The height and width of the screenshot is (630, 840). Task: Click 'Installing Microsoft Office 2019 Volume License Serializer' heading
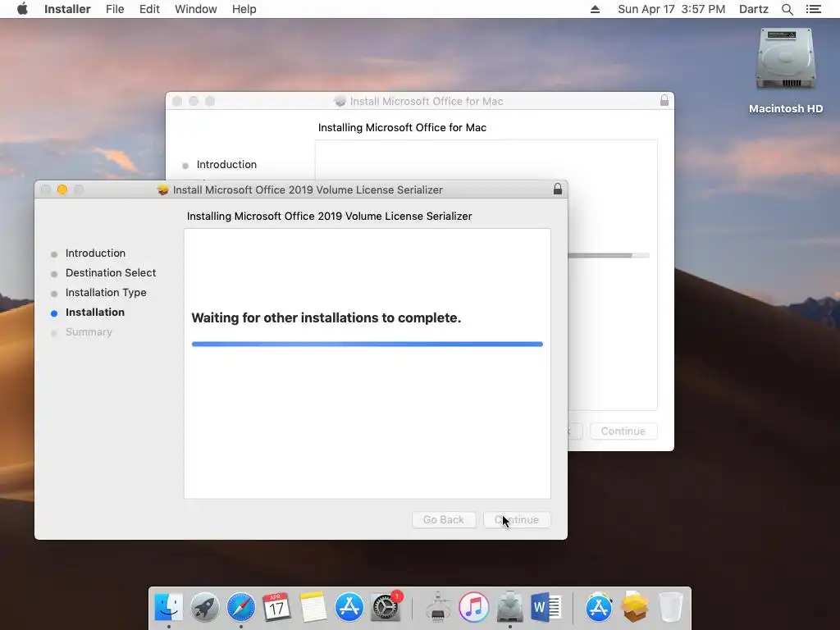click(x=330, y=216)
